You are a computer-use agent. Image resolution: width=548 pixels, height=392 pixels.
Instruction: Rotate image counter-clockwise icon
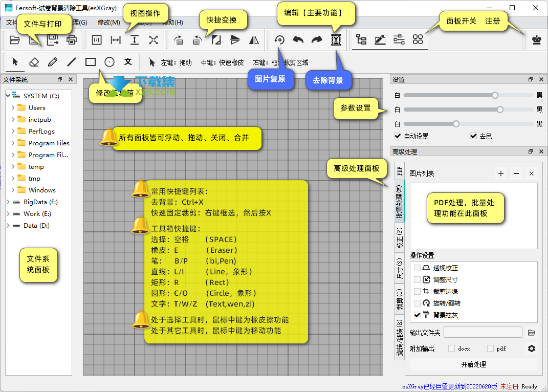(x=198, y=40)
